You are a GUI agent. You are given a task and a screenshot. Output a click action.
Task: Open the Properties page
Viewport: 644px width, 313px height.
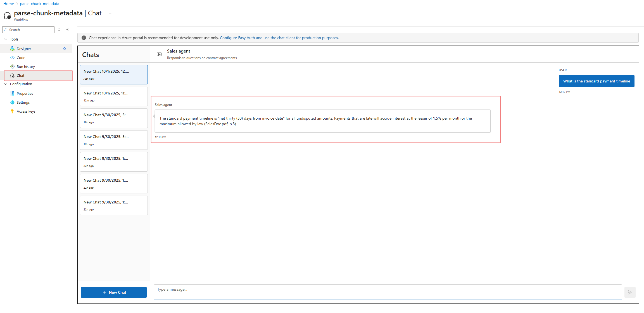(x=25, y=93)
